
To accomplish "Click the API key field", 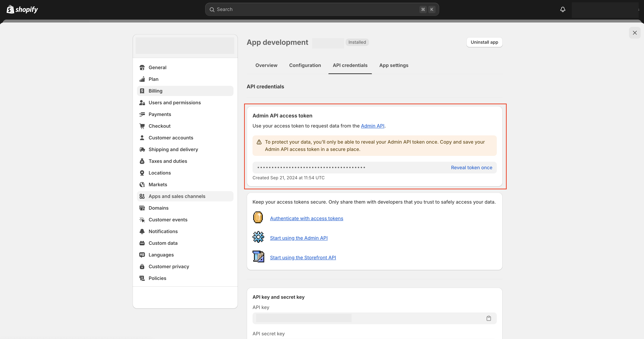I will (374, 318).
